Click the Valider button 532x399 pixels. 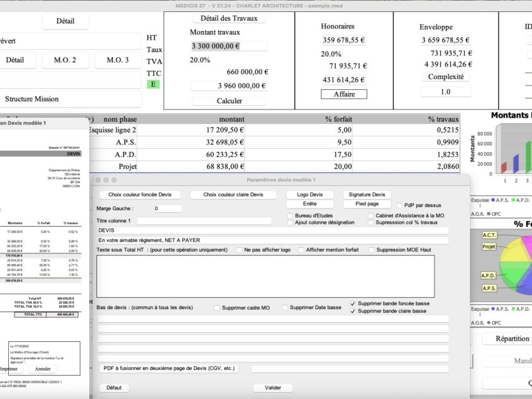273,388
